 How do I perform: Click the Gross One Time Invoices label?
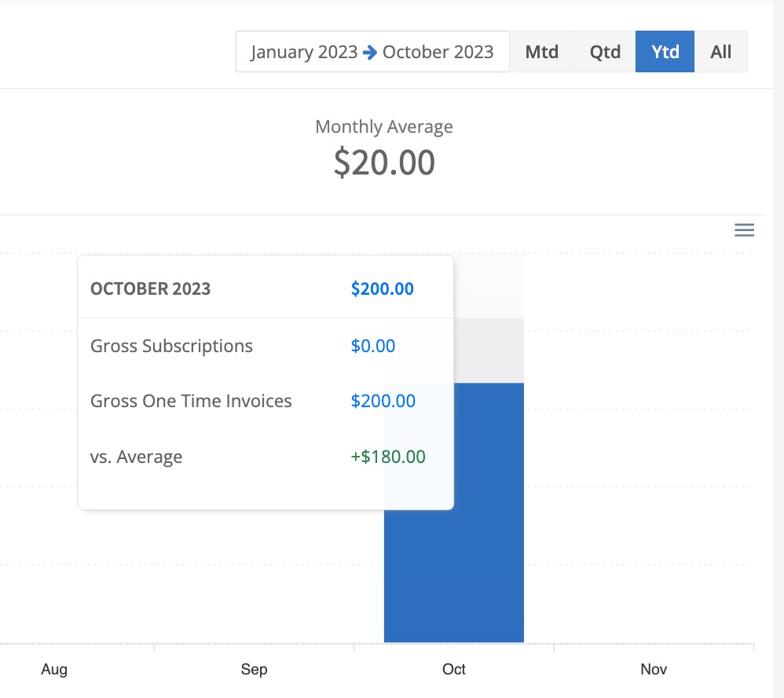point(191,401)
